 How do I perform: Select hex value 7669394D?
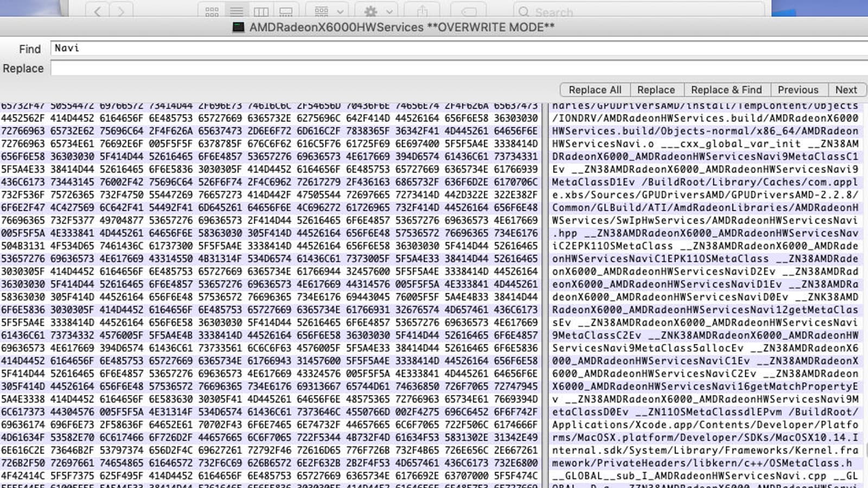pyautogui.click(x=516, y=399)
